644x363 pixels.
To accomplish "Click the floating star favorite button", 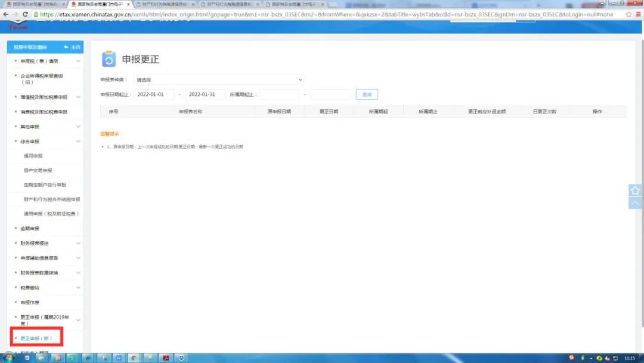I will pyautogui.click(x=635, y=190).
